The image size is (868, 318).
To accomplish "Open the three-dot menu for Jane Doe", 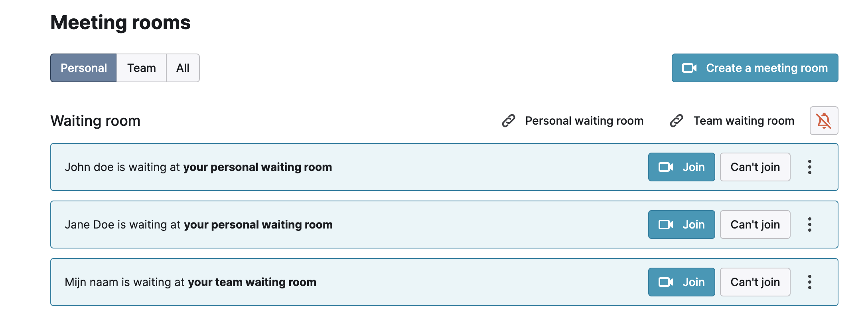I will 810,225.
